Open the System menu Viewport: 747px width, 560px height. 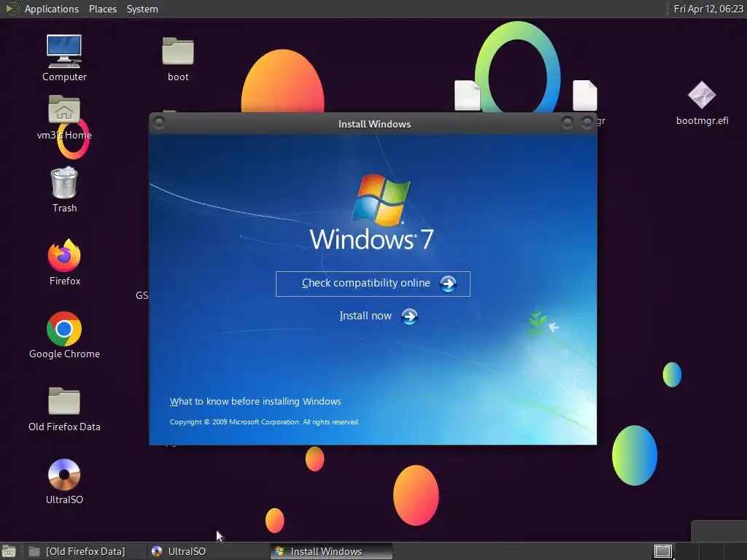coord(142,9)
